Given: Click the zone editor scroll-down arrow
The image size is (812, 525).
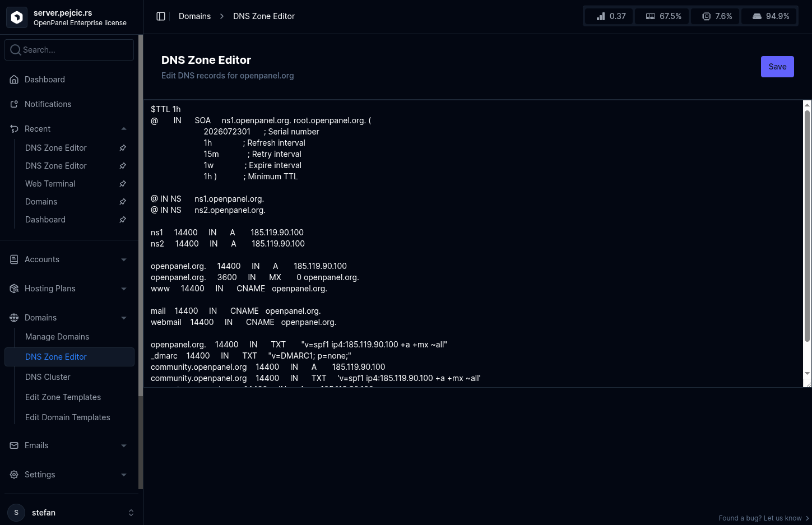Looking at the screenshot, I should [x=808, y=373].
